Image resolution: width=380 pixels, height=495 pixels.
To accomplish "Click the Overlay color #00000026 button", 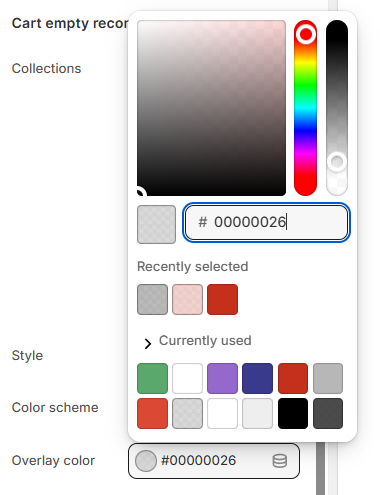I will click(214, 461).
